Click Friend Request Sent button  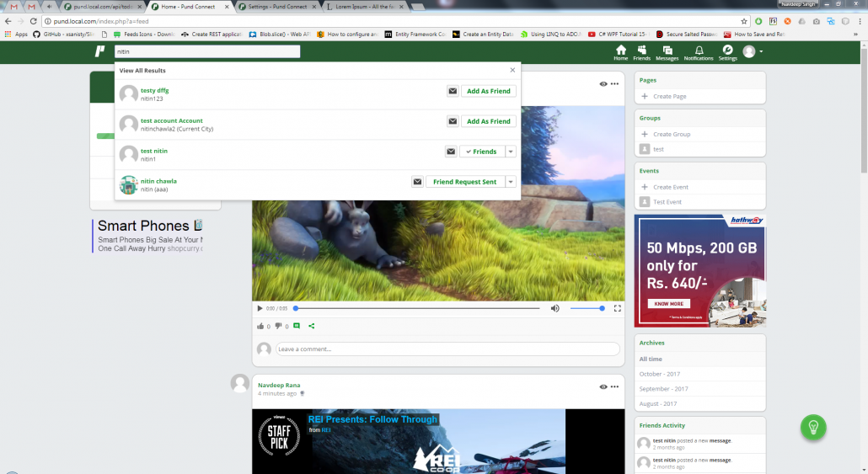point(465,181)
